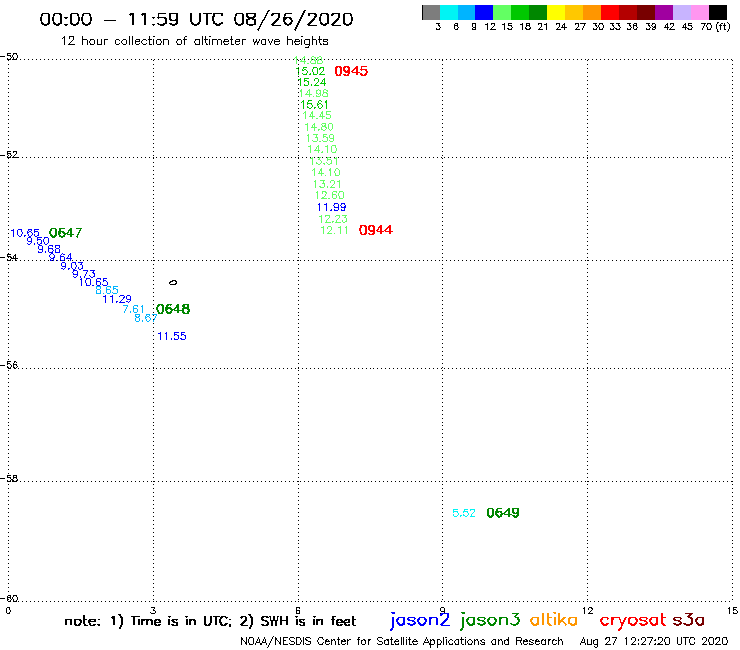Select the wave height value 15.24
This screenshot has width=740, height=650.
pos(312,82)
